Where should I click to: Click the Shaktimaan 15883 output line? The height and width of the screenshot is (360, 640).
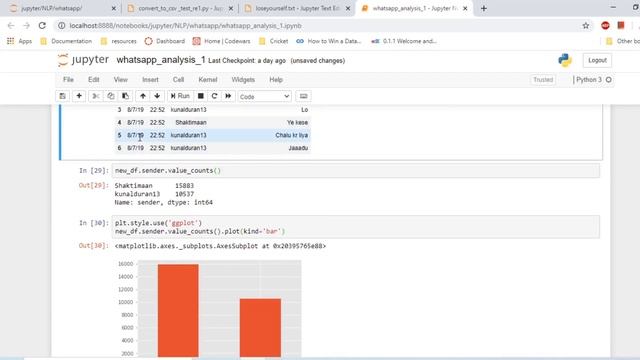coord(154,186)
